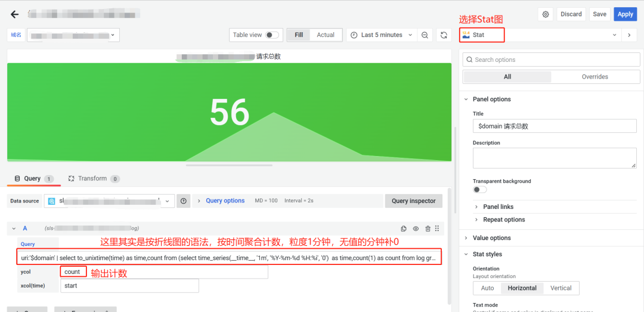Image resolution: width=644 pixels, height=312 pixels.
Task: Click the Interval = 2s text
Action: pos(299,201)
